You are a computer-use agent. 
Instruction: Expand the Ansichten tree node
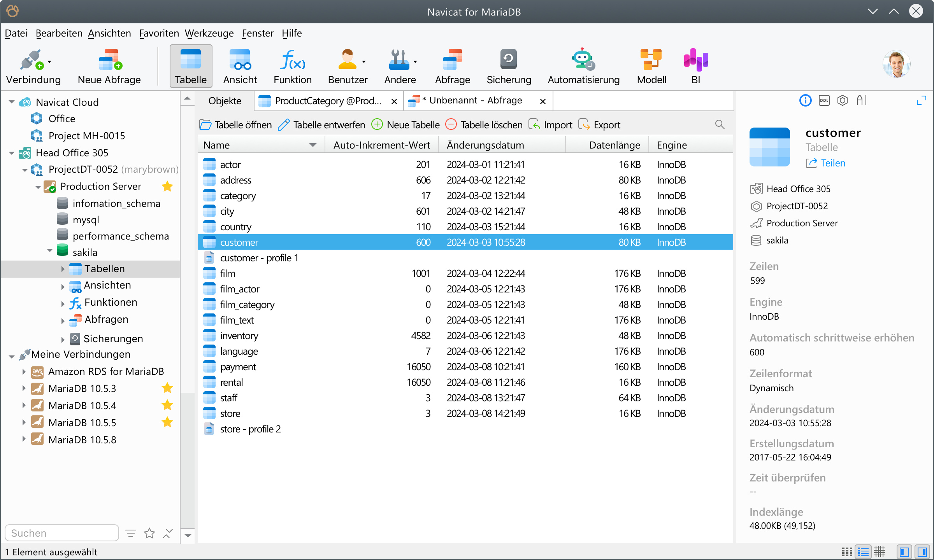click(63, 286)
